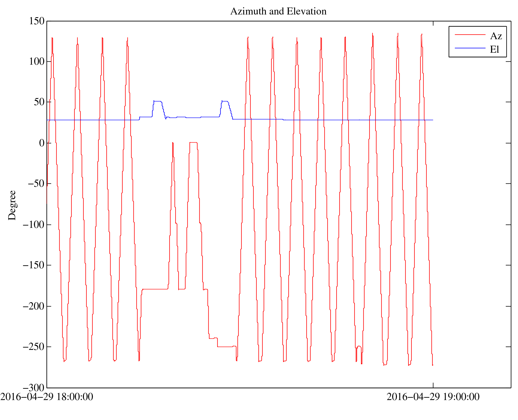This screenshot has width=518, height=420.
Task: Click the −50 y-axis tick label
Action: (x=36, y=183)
